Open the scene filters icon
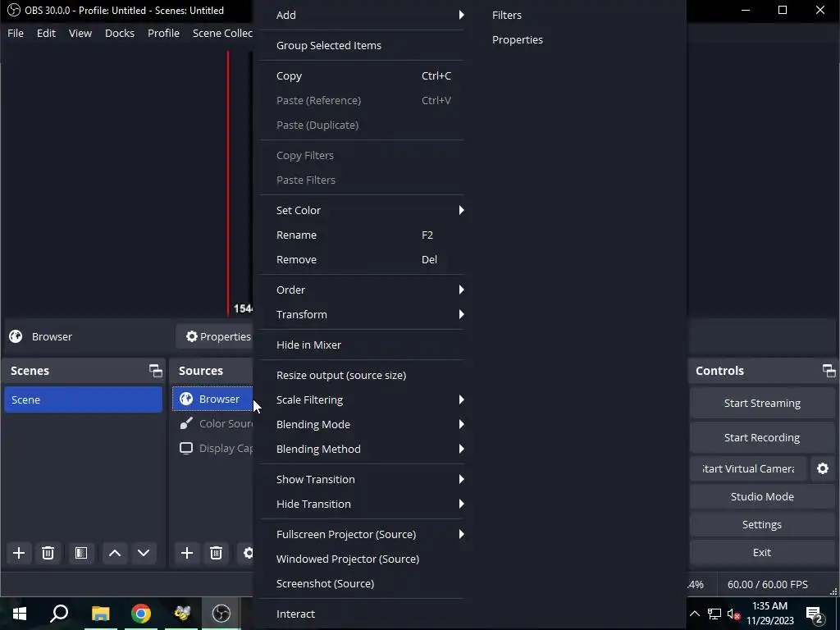The width and height of the screenshot is (840, 630). 81,553
